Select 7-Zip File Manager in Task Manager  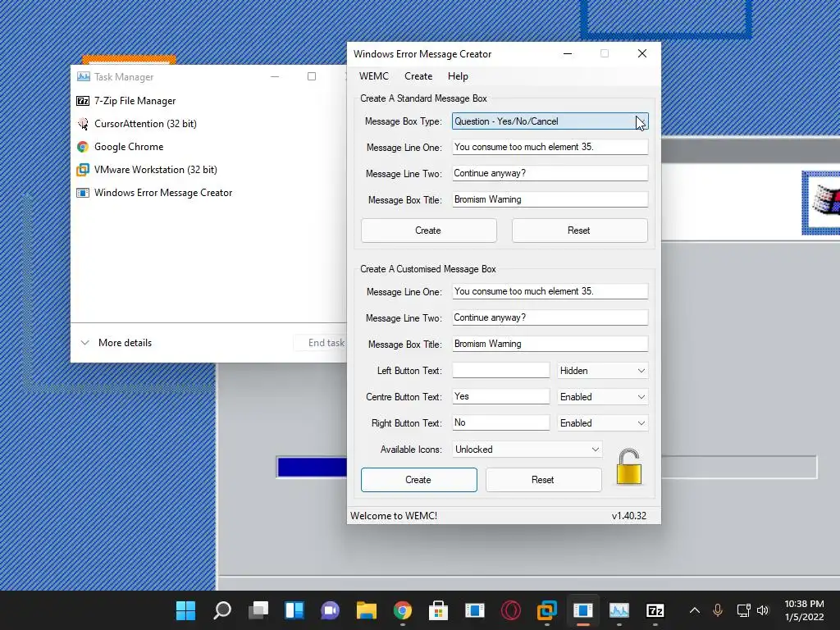point(209,101)
